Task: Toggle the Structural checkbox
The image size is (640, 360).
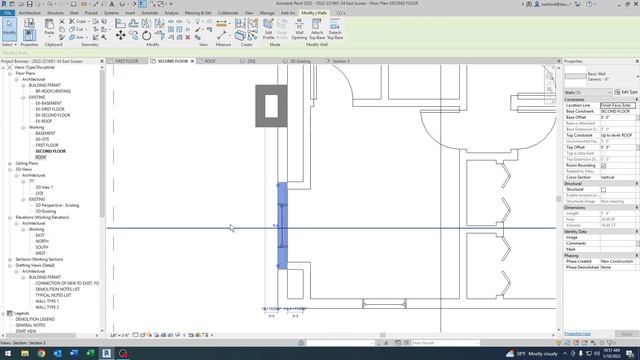Action: tap(603, 189)
